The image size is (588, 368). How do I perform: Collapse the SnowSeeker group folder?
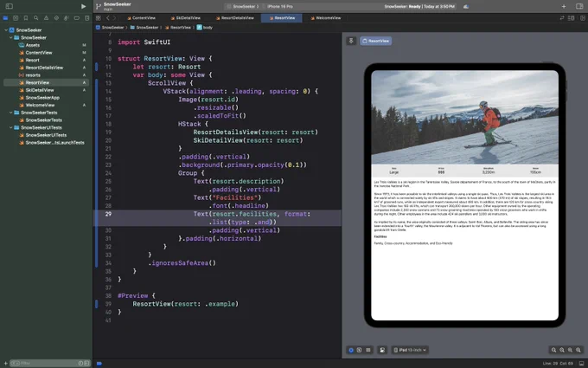click(11, 37)
